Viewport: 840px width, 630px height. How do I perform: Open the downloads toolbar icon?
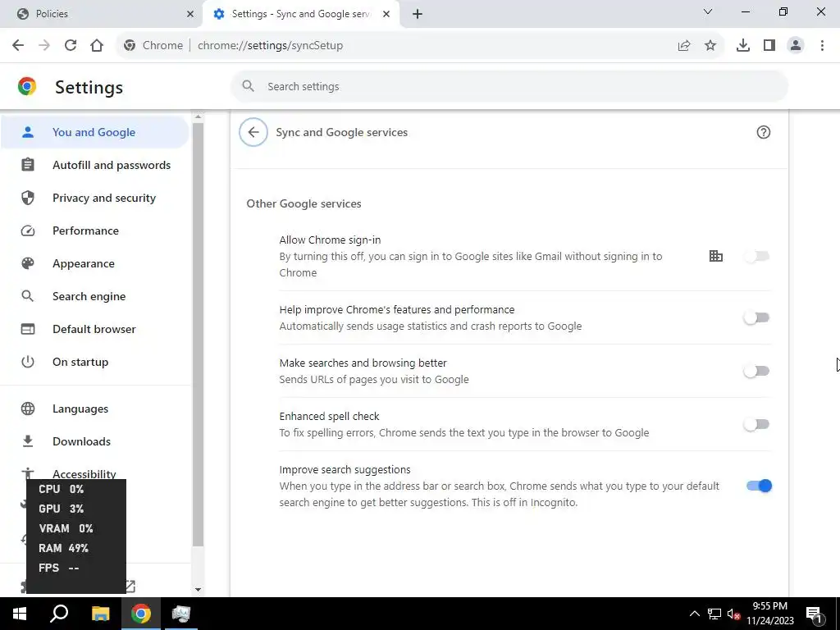(743, 46)
